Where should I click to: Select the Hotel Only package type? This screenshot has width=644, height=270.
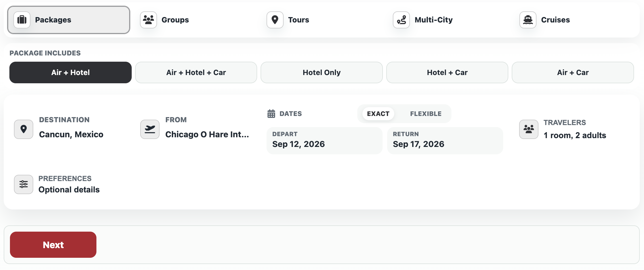[x=322, y=72]
